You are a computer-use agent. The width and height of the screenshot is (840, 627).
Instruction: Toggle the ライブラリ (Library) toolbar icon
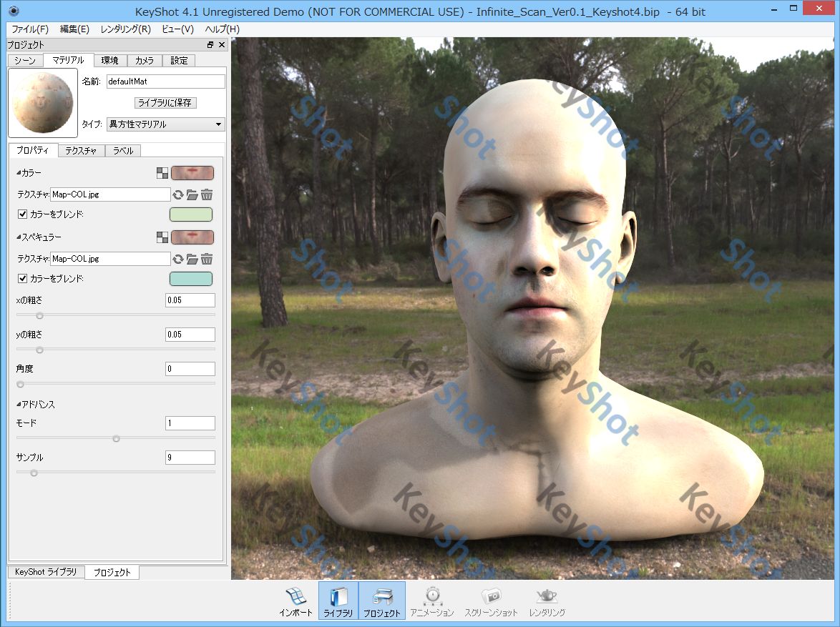[338, 602]
